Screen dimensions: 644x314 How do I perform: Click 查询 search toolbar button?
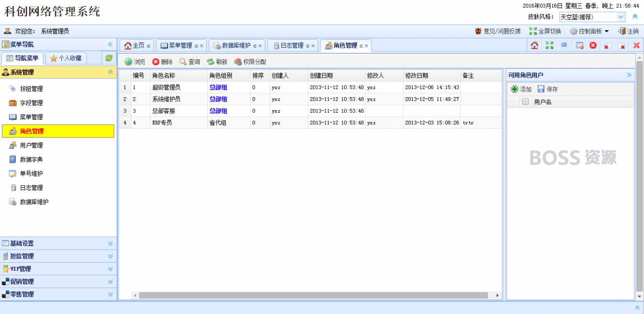point(190,62)
